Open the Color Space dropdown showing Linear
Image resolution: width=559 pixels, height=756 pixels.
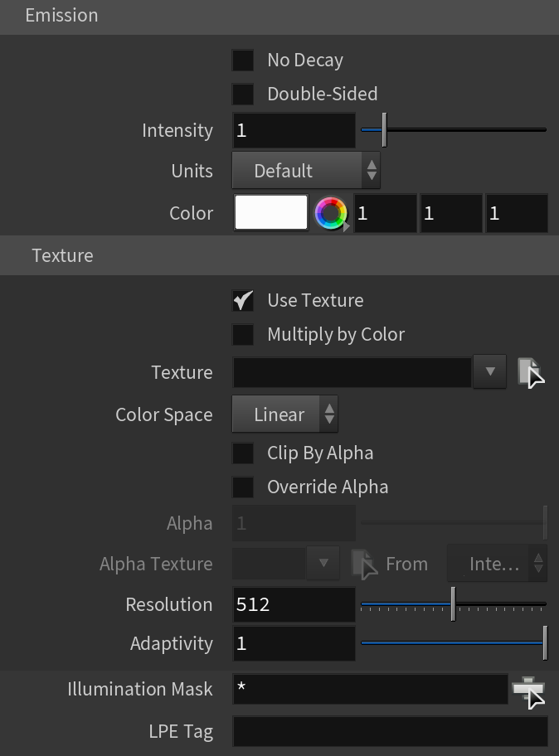click(284, 414)
